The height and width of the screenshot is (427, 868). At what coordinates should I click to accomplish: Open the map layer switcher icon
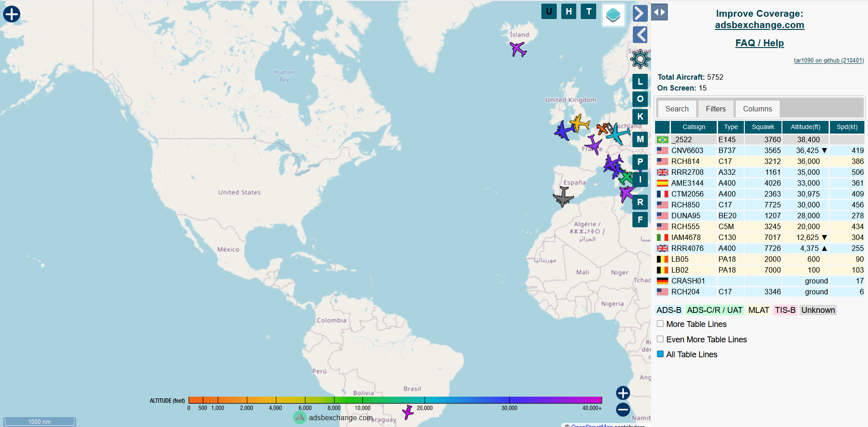point(613,15)
